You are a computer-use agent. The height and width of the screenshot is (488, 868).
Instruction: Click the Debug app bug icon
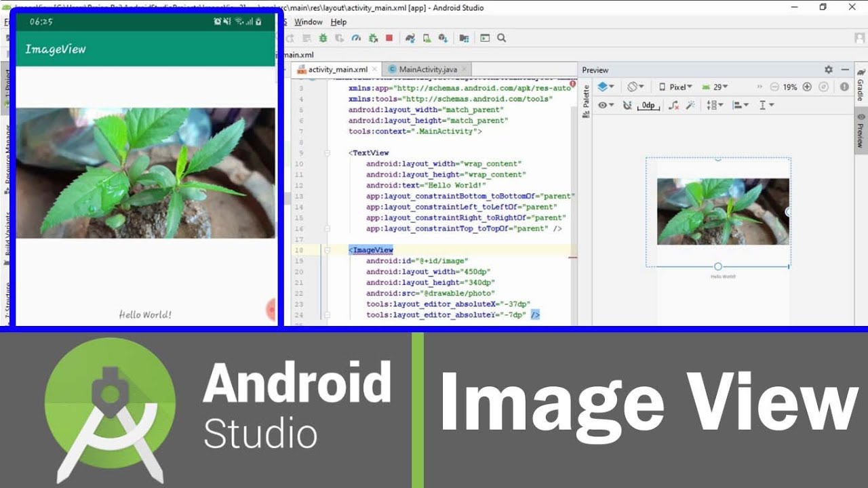point(323,38)
